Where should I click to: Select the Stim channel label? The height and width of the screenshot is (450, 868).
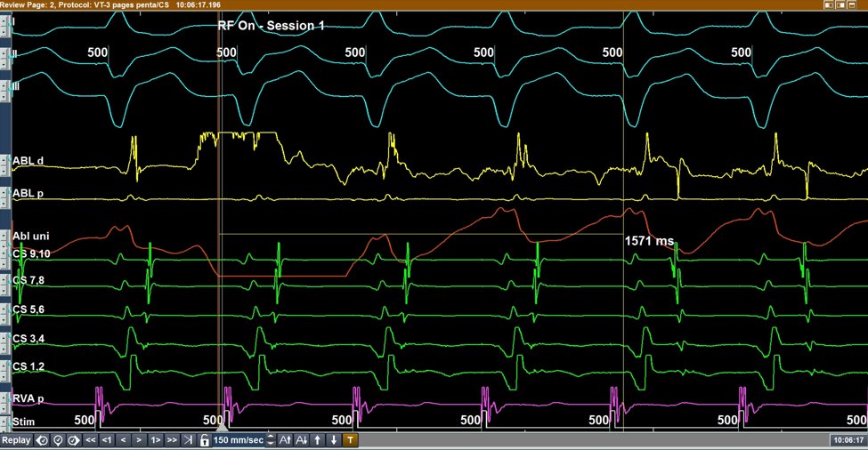pyautogui.click(x=24, y=422)
